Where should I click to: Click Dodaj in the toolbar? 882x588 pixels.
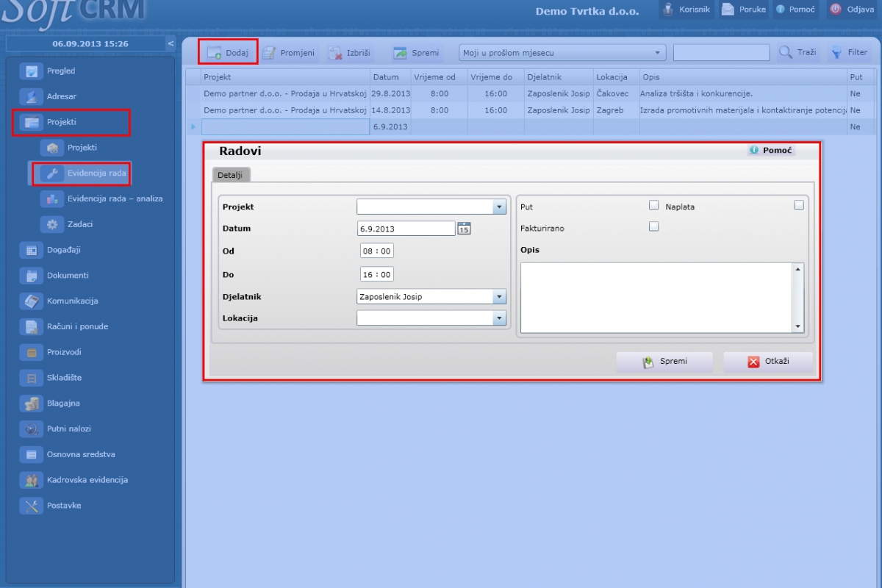228,53
